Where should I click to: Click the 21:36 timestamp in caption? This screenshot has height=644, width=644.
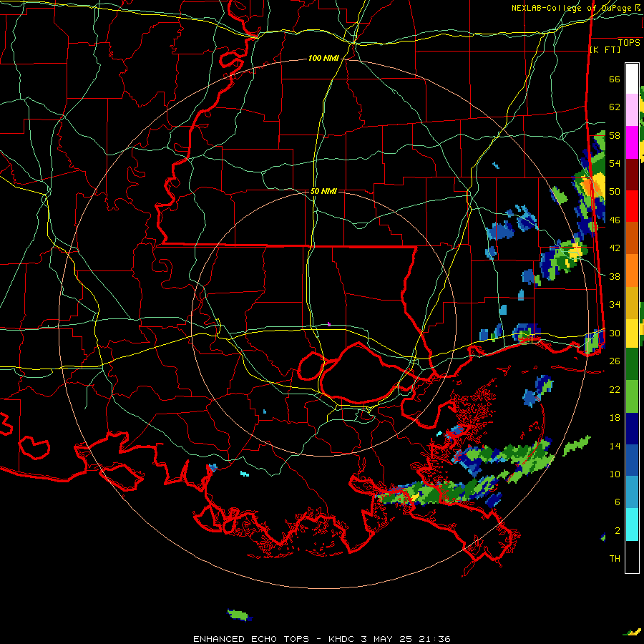(434, 639)
